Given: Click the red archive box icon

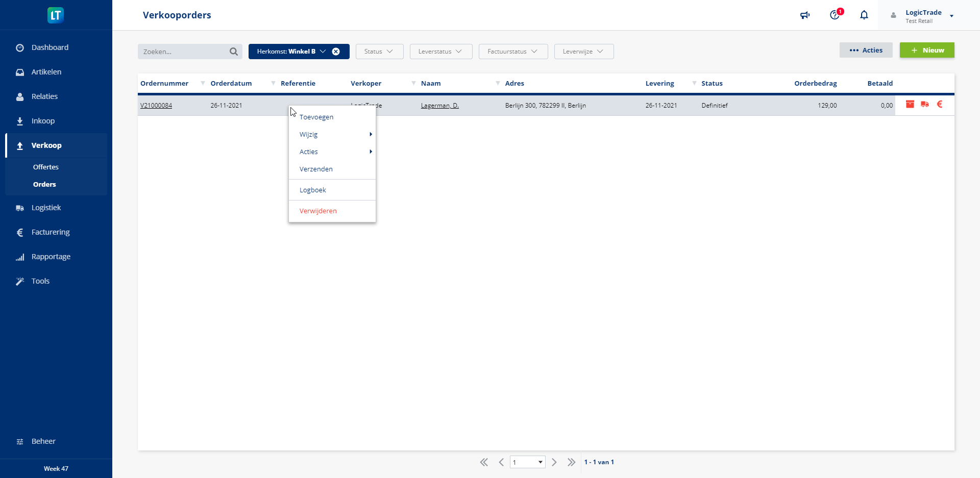Looking at the screenshot, I should 910,105.
